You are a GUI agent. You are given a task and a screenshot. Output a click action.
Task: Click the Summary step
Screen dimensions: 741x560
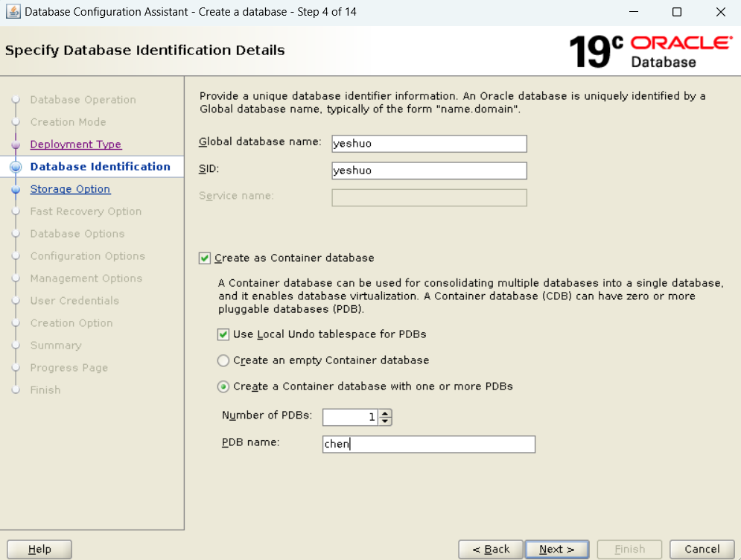56,346
